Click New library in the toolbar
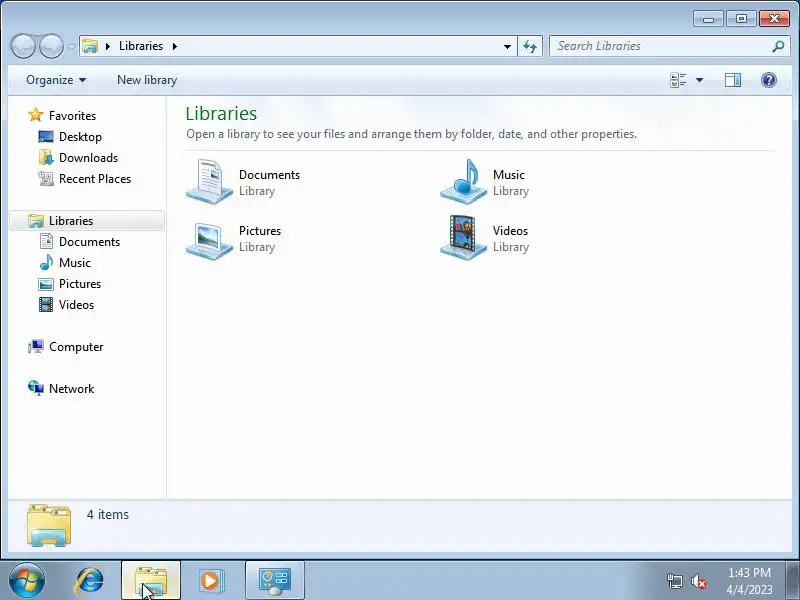The image size is (800, 600). coord(147,80)
